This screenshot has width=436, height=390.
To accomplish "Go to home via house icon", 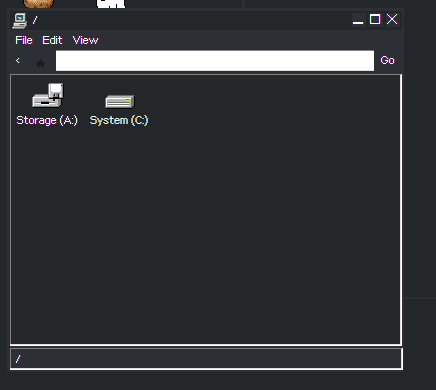I will point(40,63).
